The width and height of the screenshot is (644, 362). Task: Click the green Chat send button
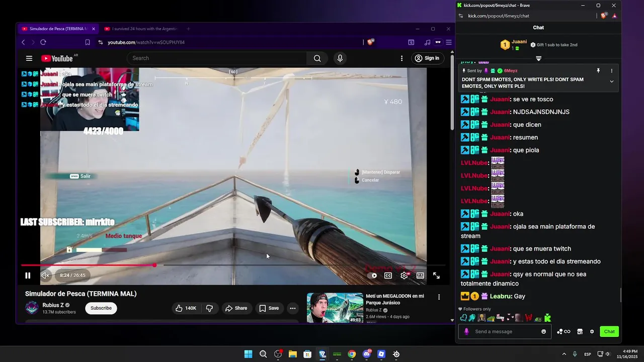coord(609,331)
